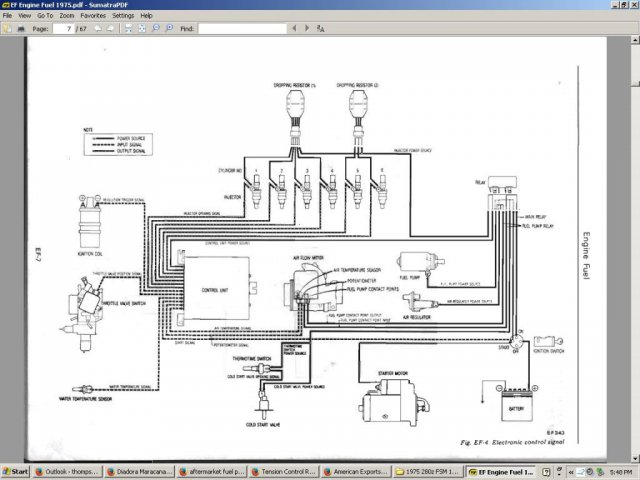
Task: Click the Open file icon in toolbar
Action: click(7, 29)
